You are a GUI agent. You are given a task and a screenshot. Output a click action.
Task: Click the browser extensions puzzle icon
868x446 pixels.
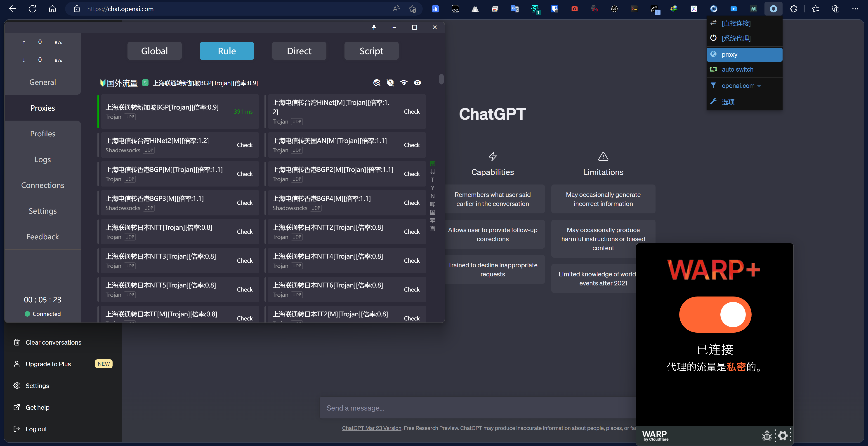point(793,9)
